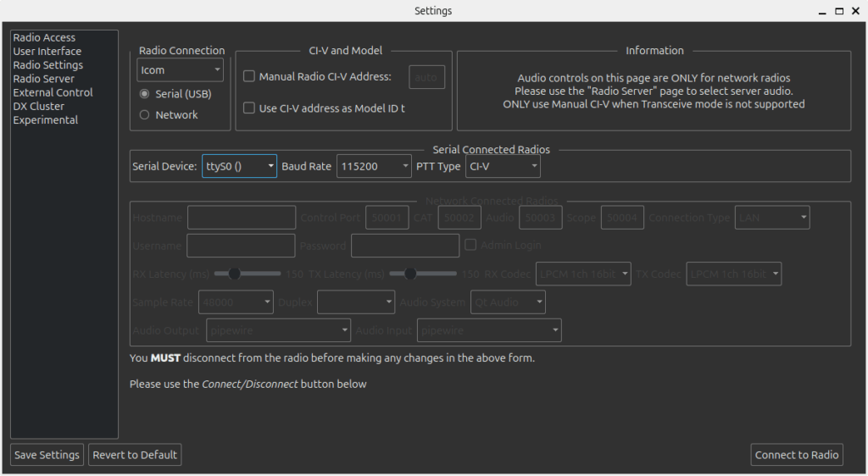Click the RX Latency slider handle
868x476 pixels.
point(234,274)
